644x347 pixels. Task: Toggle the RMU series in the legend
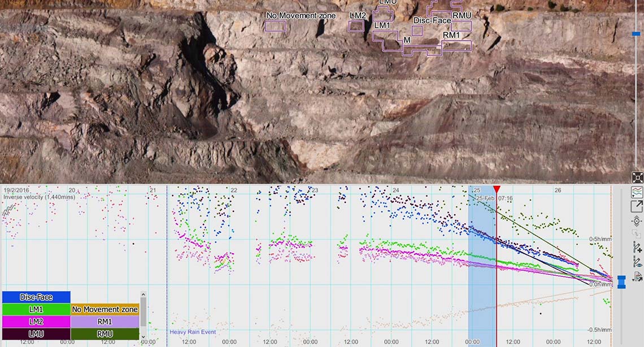[105, 334]
